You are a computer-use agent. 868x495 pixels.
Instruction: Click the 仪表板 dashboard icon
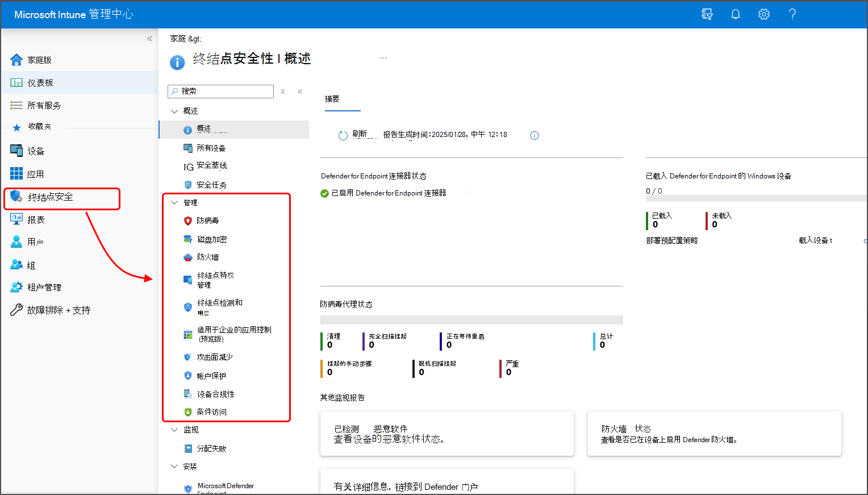(x=16, y=83)
